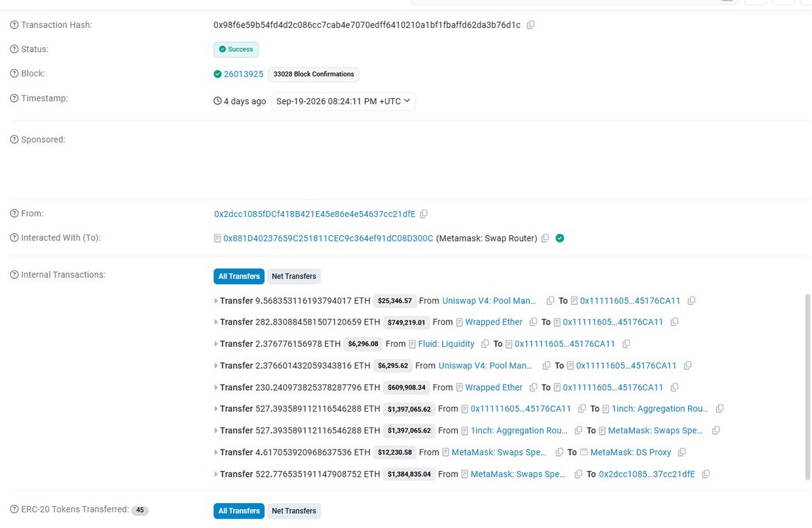Copy the Metamask Swap Router contract address
Viewport: 812px width, 528px height.
click(545, 238)
